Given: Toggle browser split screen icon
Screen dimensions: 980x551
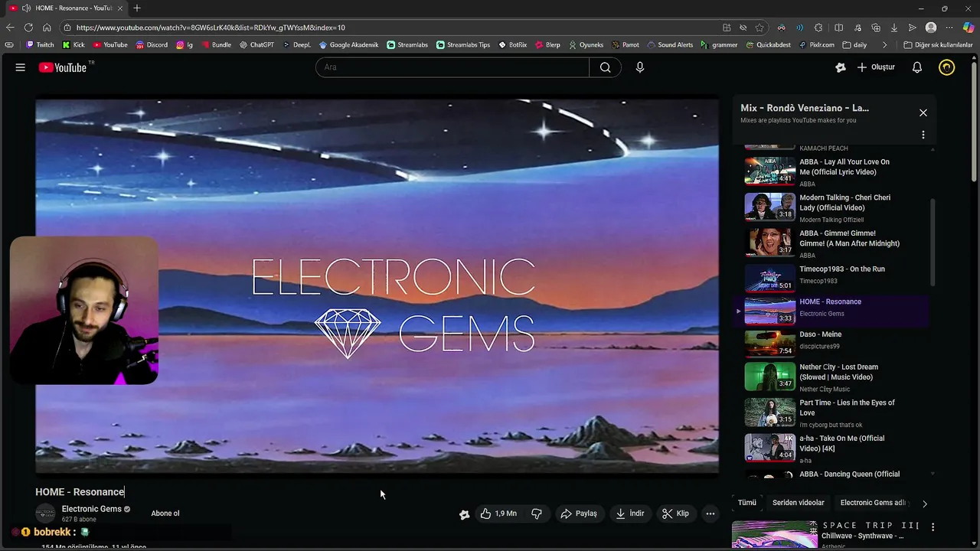Looking at the screenshot, I should (838, 28).
